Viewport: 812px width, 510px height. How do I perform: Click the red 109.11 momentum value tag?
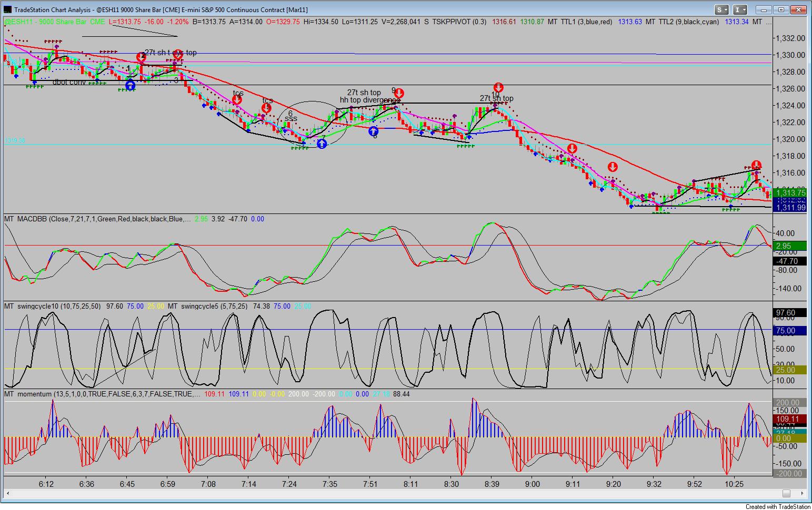(790, 420)
